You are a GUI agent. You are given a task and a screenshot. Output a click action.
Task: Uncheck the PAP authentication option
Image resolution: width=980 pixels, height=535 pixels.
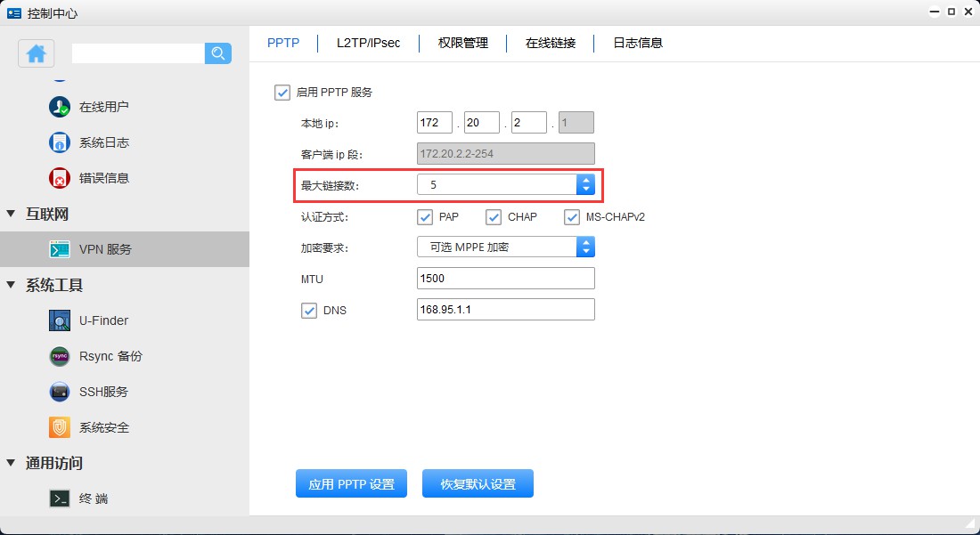pyautogui.click(x=425, y=216)
